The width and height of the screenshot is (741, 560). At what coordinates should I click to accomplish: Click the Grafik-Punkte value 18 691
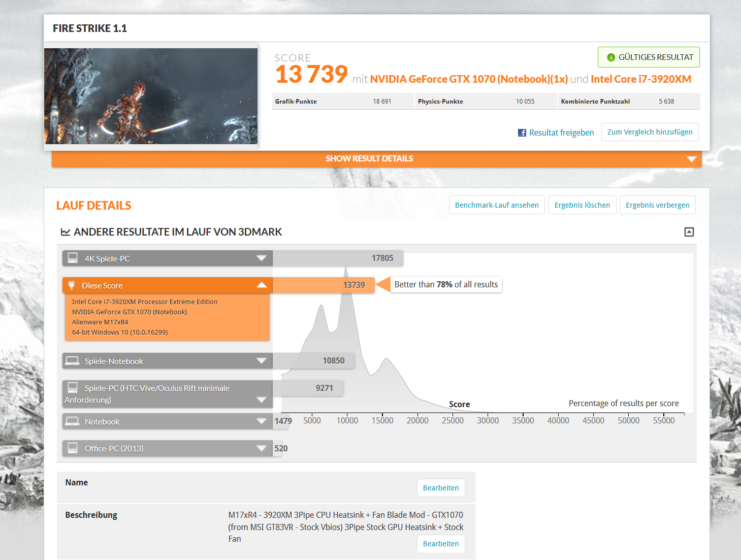[382, 102]
